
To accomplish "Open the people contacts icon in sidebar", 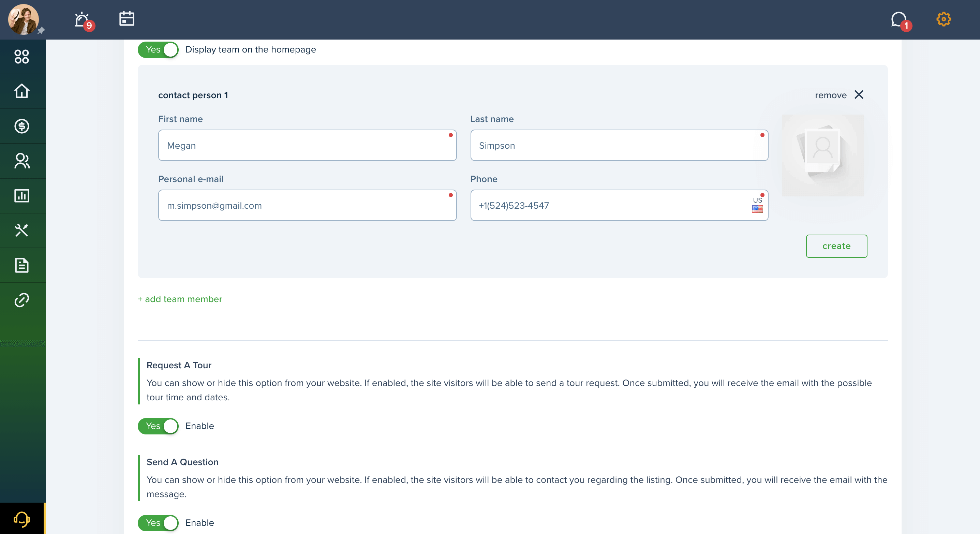I will click(x=22, y=161).
